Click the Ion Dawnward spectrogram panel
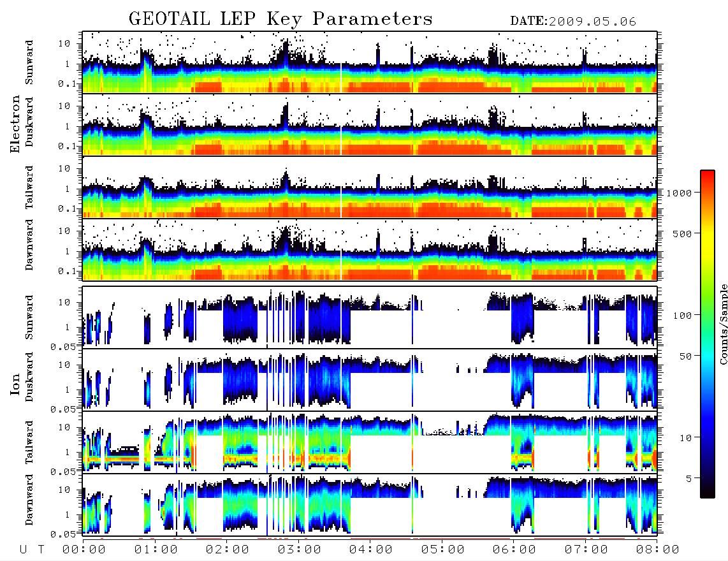 [x=370, y=504]
